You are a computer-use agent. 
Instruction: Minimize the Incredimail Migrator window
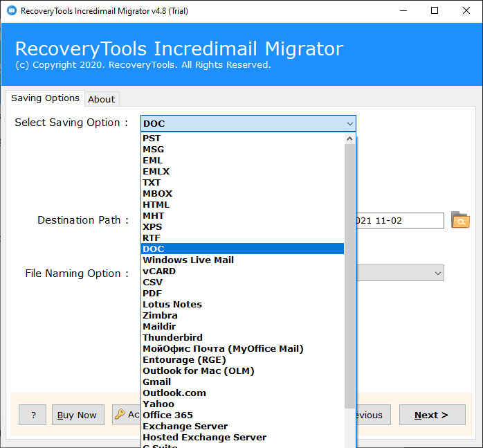coord(403,11)
